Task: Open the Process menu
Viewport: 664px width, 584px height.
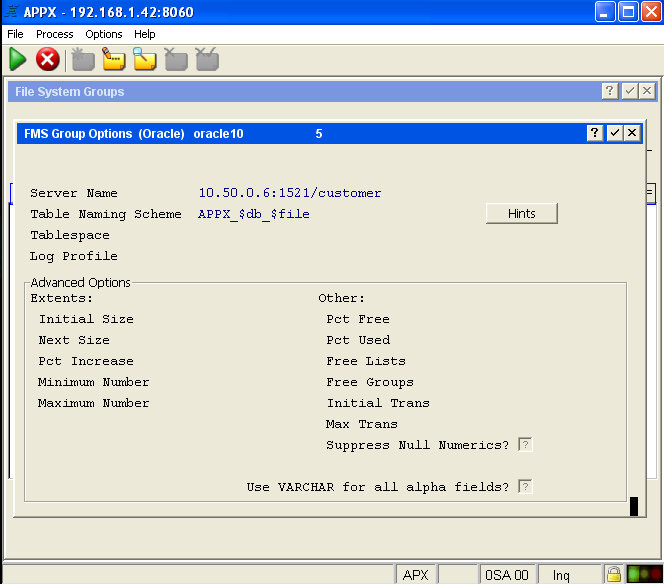Action: pos(55,34)
